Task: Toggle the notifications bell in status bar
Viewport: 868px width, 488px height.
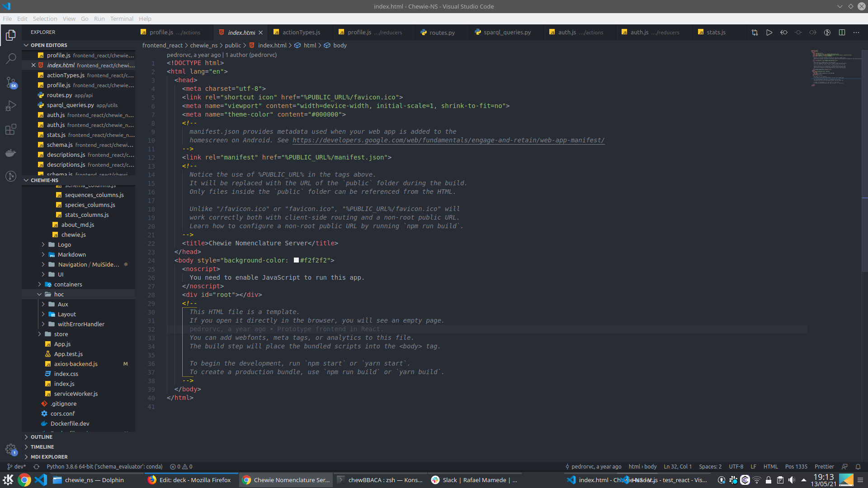Action: click(858, 467)
